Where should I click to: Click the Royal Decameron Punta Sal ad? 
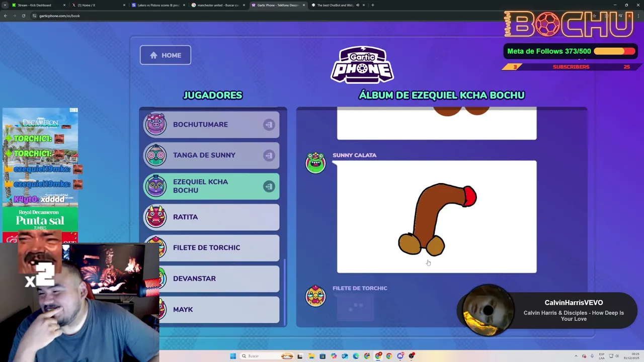click(40, 220)
